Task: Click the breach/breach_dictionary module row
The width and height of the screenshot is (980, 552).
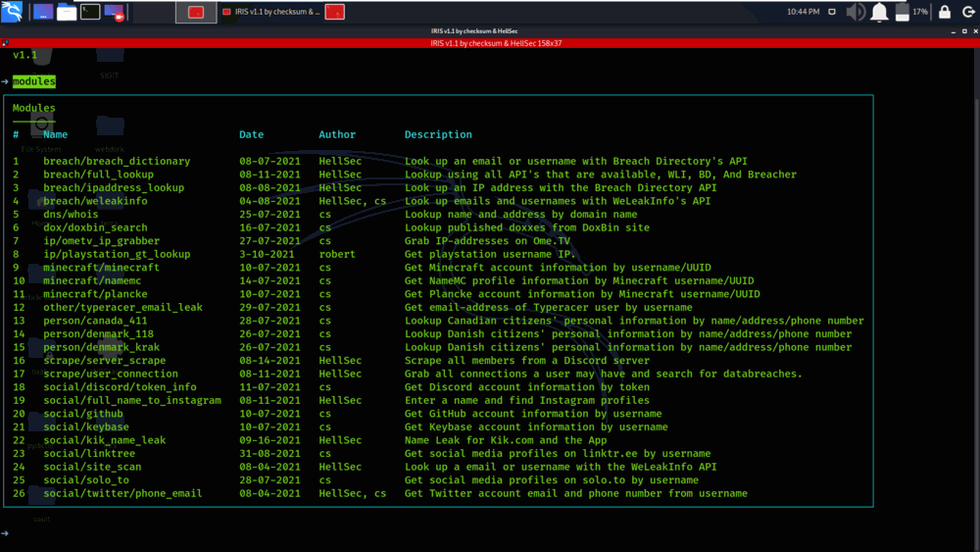Action: pos(437,162)
